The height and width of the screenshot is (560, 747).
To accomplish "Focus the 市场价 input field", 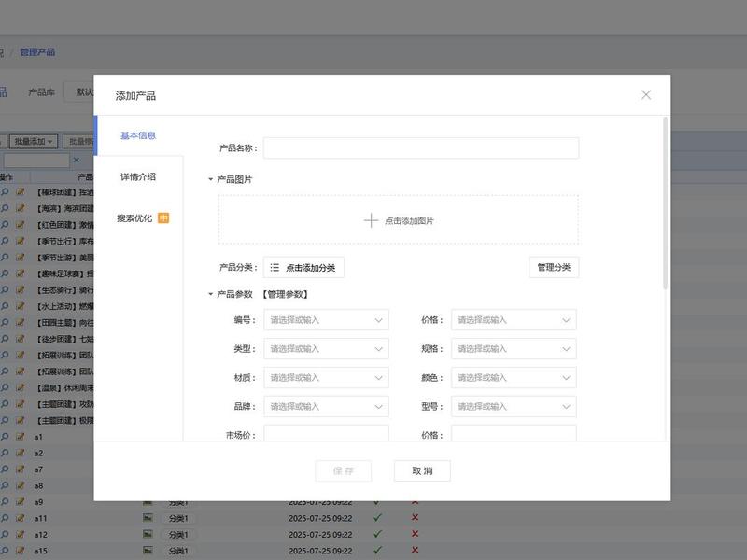I will tap(326, 433).
